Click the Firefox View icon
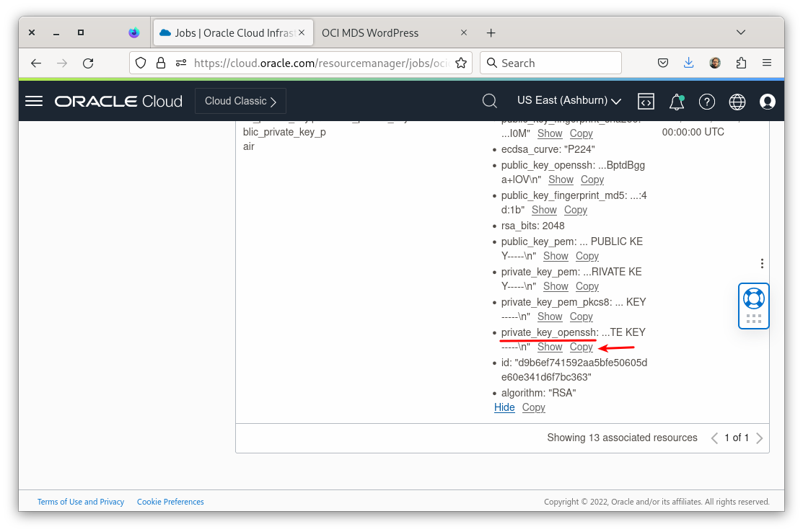The height and width of the screenshot is (532, 803). click(134, 32)
